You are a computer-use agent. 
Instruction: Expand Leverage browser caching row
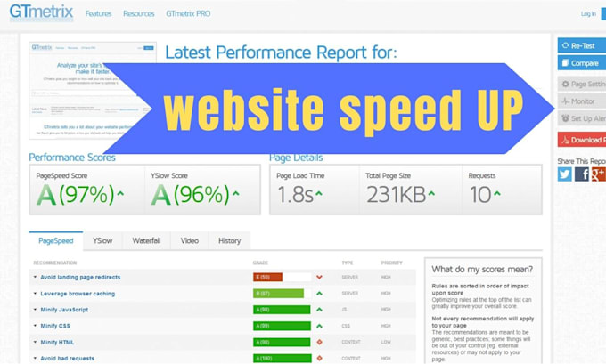[35, 294]
